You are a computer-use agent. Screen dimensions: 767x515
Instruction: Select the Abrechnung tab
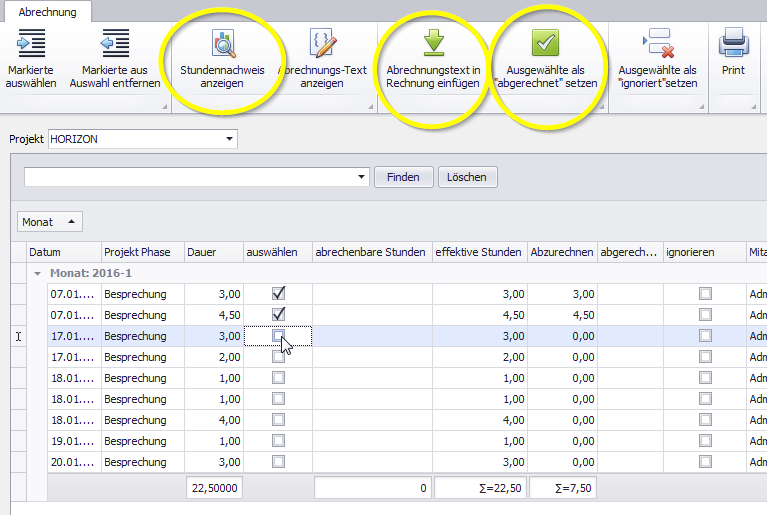47,11
